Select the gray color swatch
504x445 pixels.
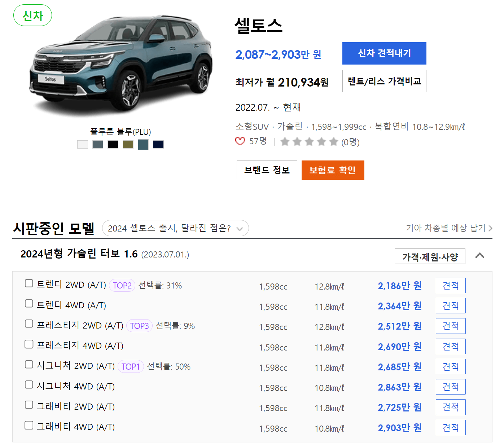point(98,144)
